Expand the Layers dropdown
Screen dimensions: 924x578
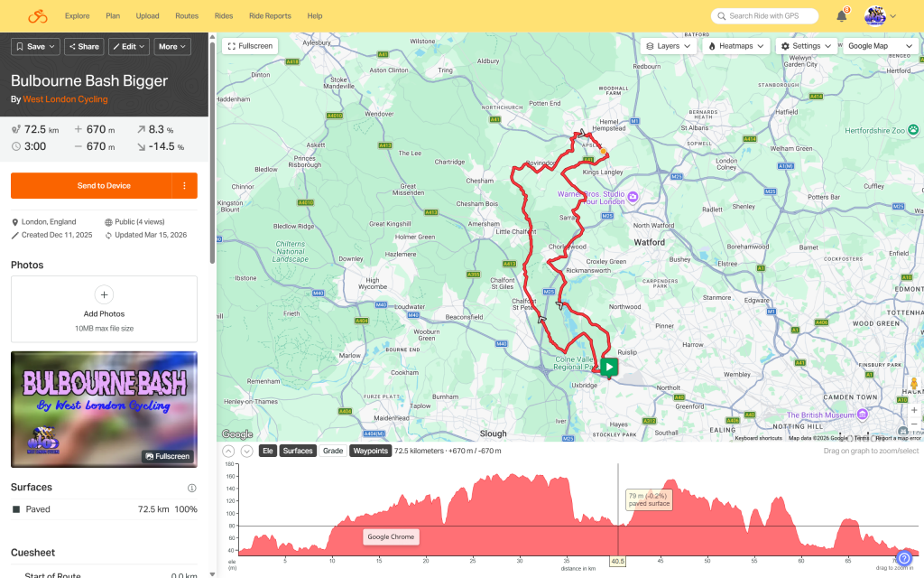(x=669, y=46)
